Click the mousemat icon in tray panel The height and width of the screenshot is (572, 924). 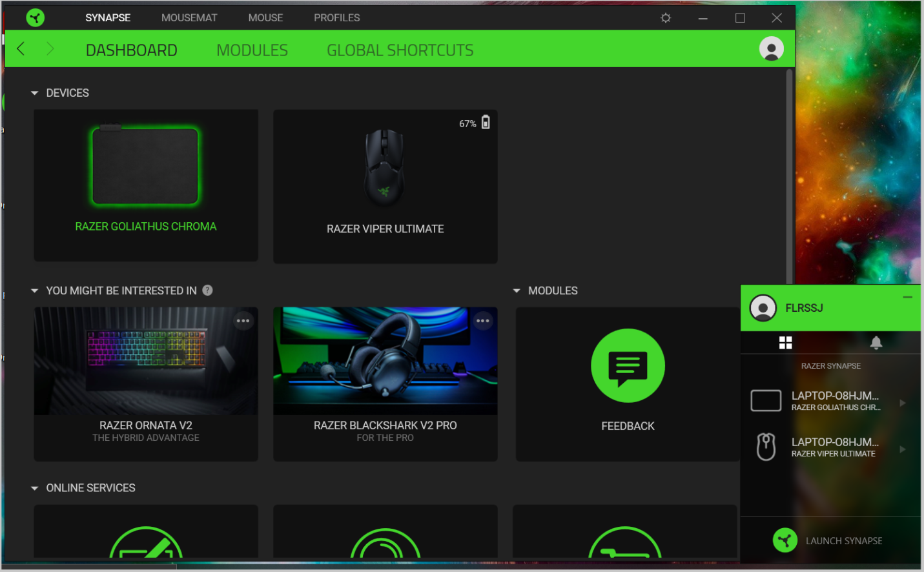pyautogui.click(x=766, y=401)
